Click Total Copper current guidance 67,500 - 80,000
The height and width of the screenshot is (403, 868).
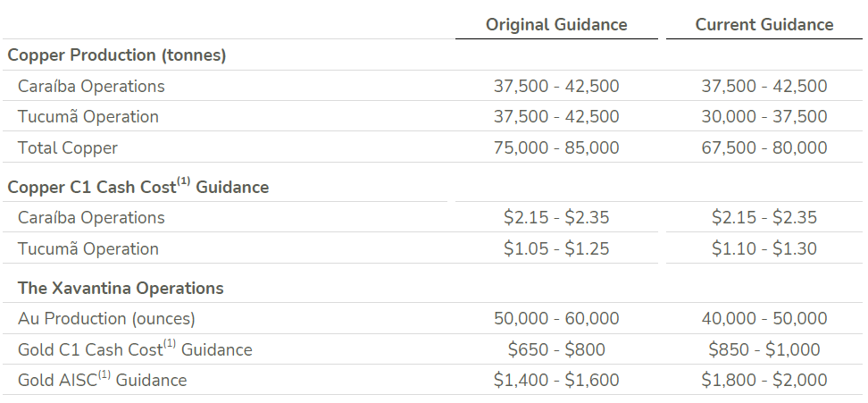[x=764, y=147]
